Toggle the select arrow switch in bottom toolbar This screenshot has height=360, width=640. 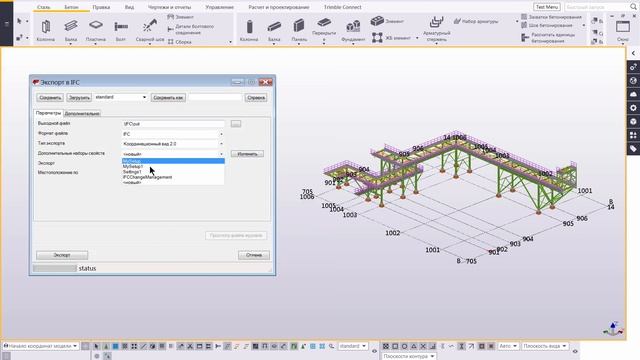pyautogui.click(x=96, y=346)
